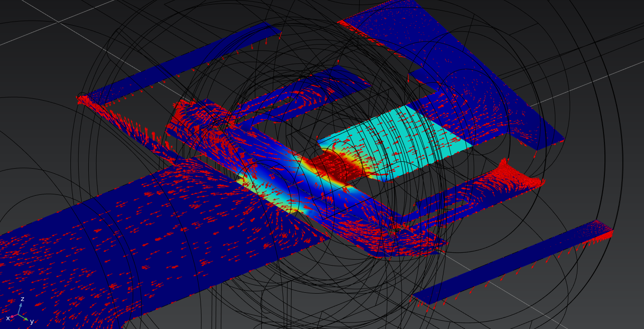Click the white y label on the axis triad
The width and height of the screenshot is (644, 329).
(x=32, y=322)
